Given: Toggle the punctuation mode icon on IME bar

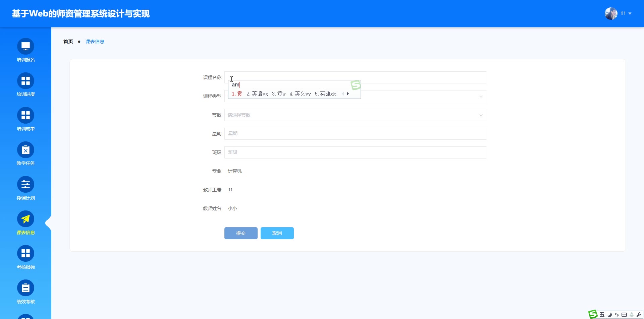Looking at the screenshot, I should click(x=616, y=315).
